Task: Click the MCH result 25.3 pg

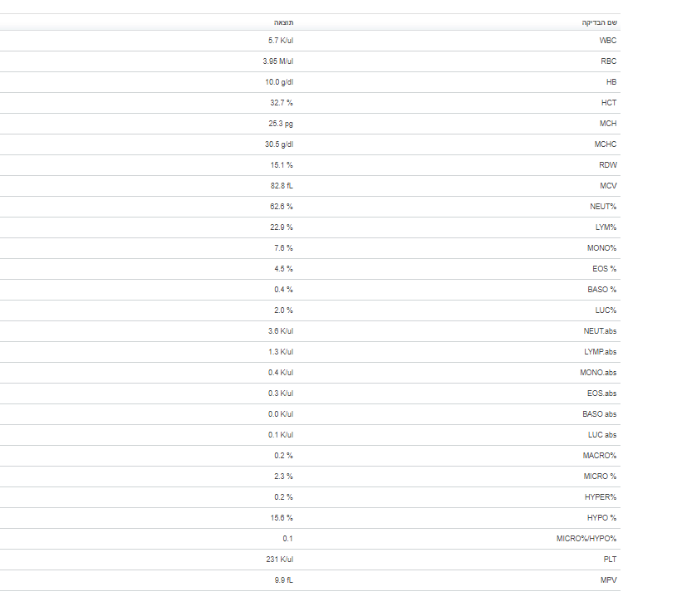Action: pos(281,124)
